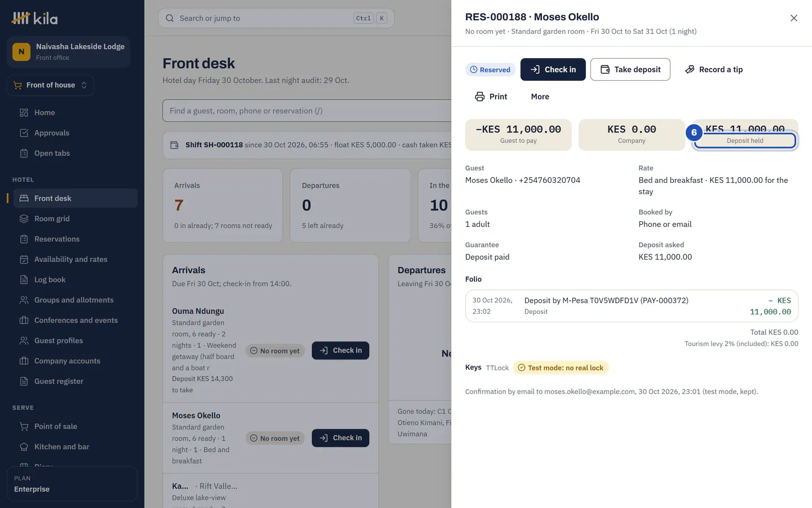Click the Deposit held amount card

click(745, 135)
